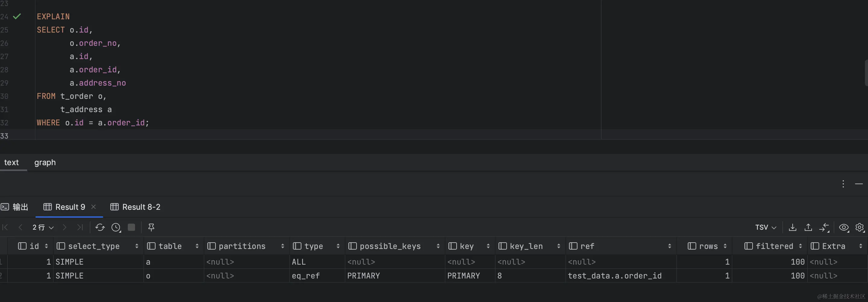Image resolution: width=868 pixels, height=302 pixels.
Task: Click the compare data icon
Action: [824, 228]
